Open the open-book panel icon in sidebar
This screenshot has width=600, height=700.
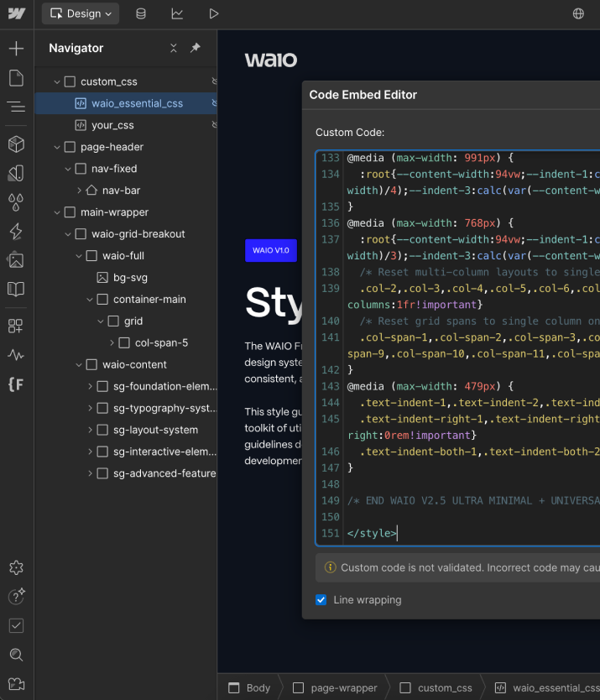[16, 290]
